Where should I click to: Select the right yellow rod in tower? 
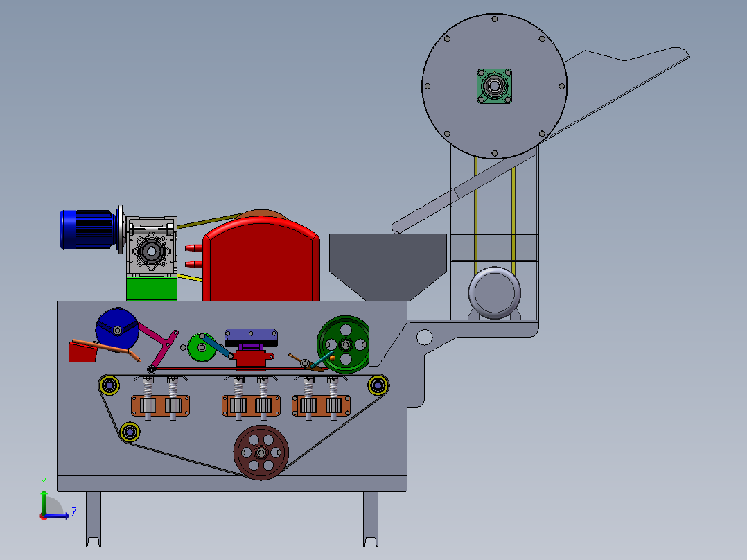(x=513, y=220)
